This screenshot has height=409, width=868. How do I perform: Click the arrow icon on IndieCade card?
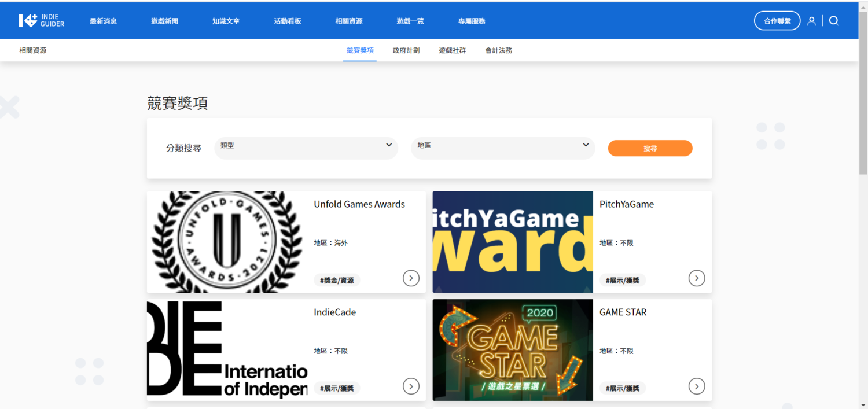coord(411,386)
